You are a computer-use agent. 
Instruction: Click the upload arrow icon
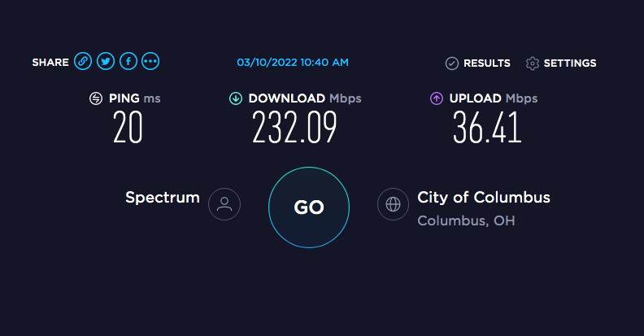[x=436, y=98]
